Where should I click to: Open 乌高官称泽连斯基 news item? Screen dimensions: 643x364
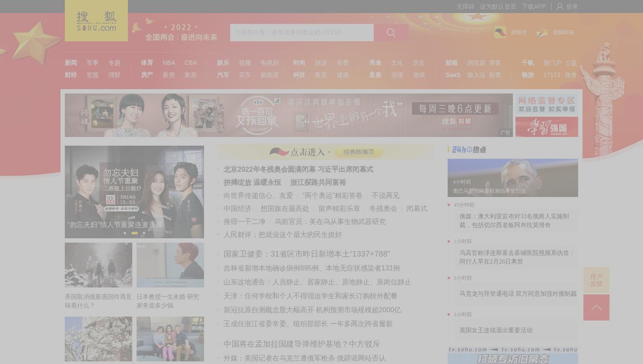[517, 257]
